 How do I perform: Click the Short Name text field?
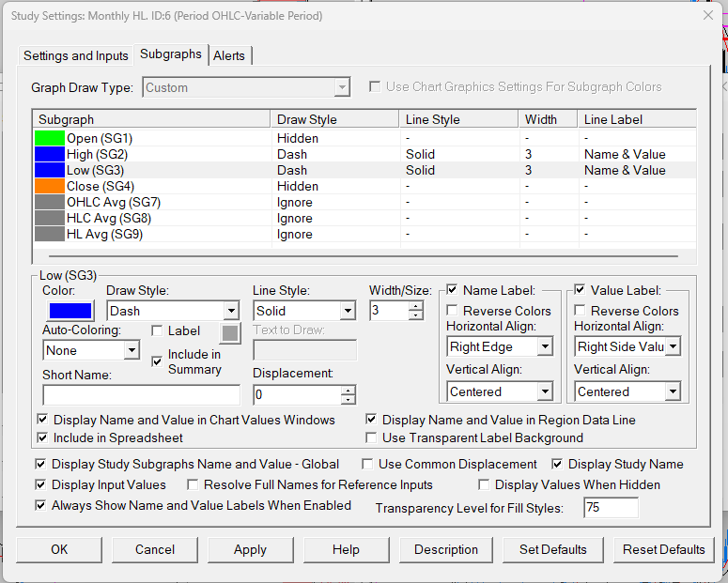pos(141,394)
